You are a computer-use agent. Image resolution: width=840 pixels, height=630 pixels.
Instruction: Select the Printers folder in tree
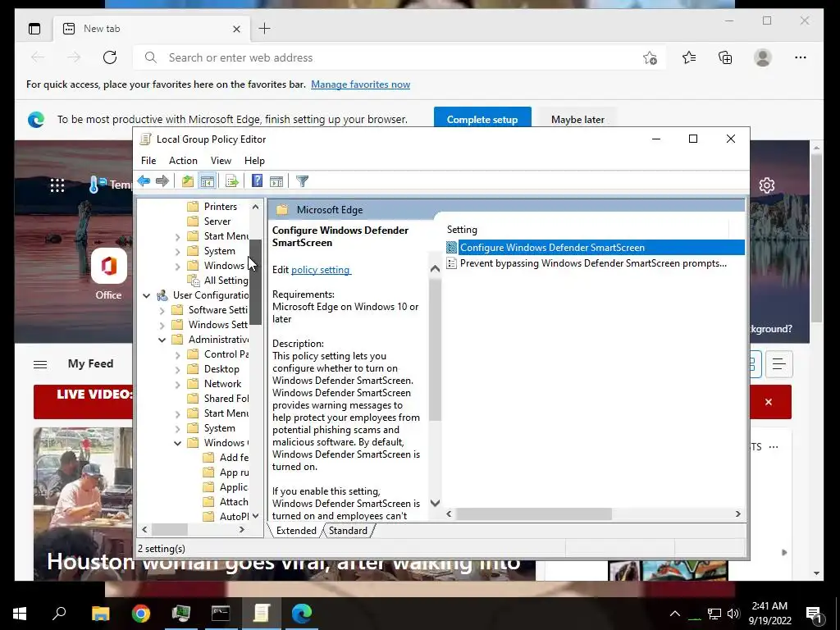click(220, 207)
